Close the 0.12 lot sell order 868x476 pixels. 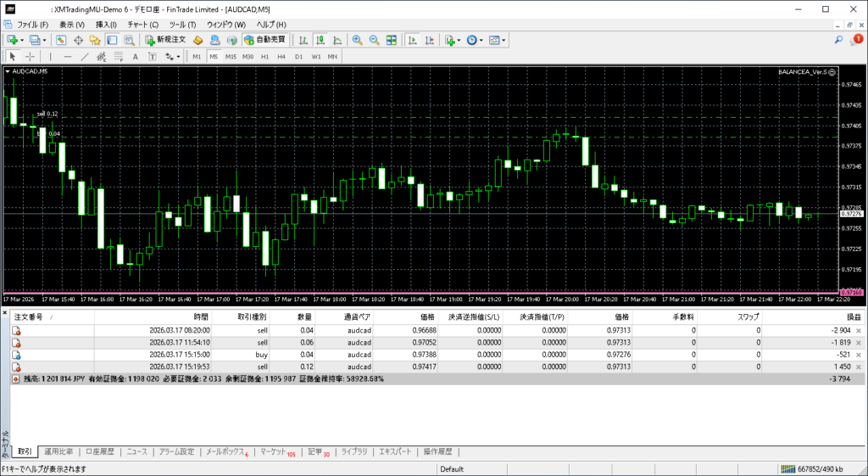[x=859, y=367]
